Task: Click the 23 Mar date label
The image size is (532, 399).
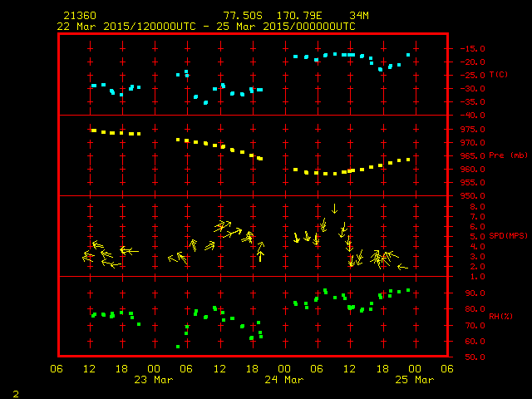Action: tap(154, 380)
